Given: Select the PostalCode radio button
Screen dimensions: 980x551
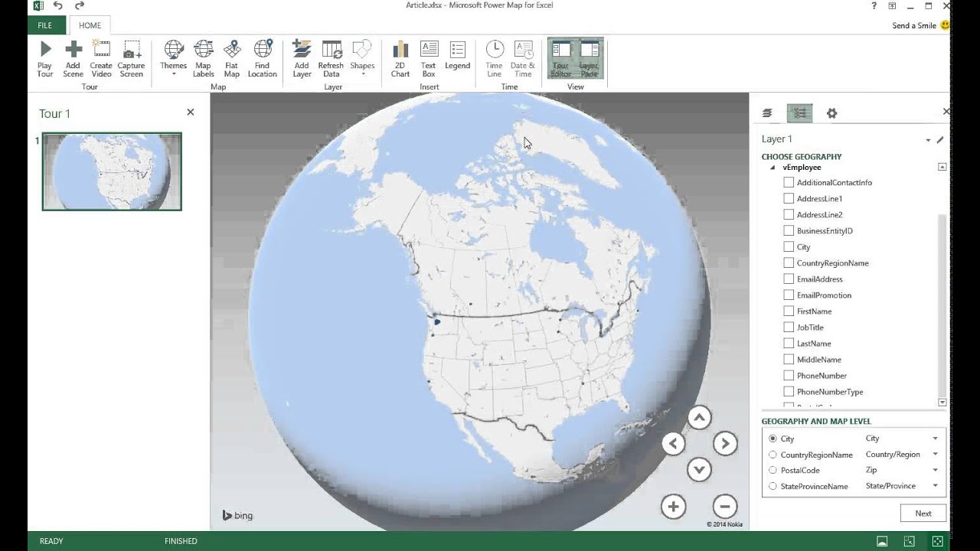Looking at the screenshot, I should coord(773,471).
